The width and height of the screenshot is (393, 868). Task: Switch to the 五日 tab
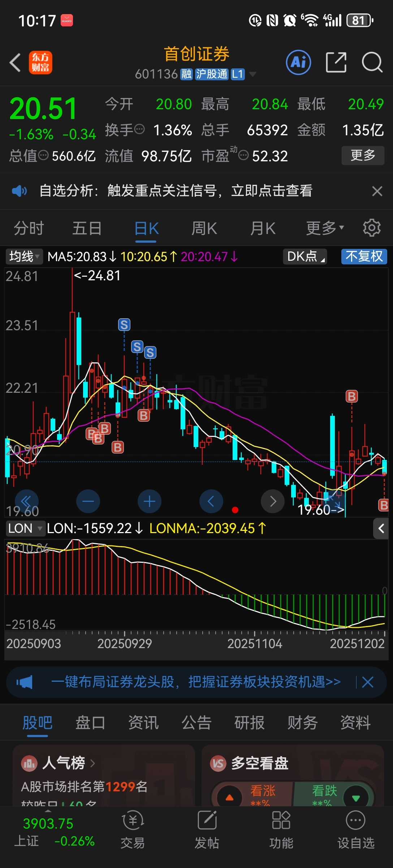pyautogui.click(x=87, y=228)
